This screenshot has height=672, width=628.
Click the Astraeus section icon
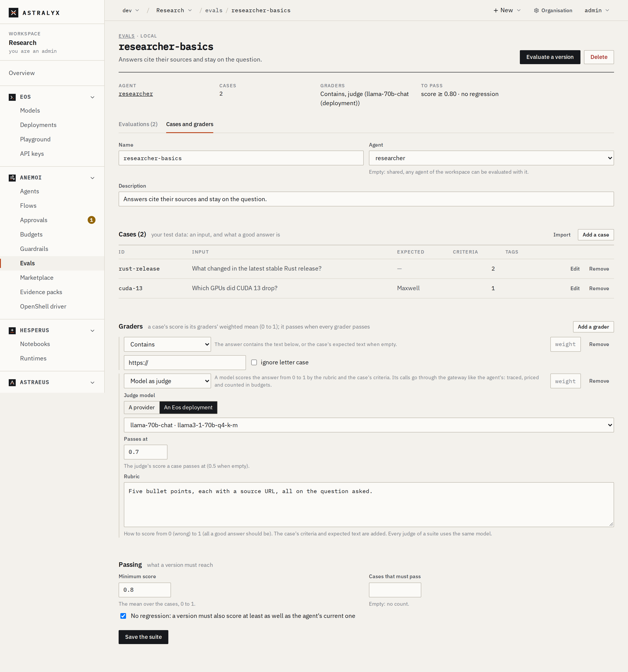[12, 382]
